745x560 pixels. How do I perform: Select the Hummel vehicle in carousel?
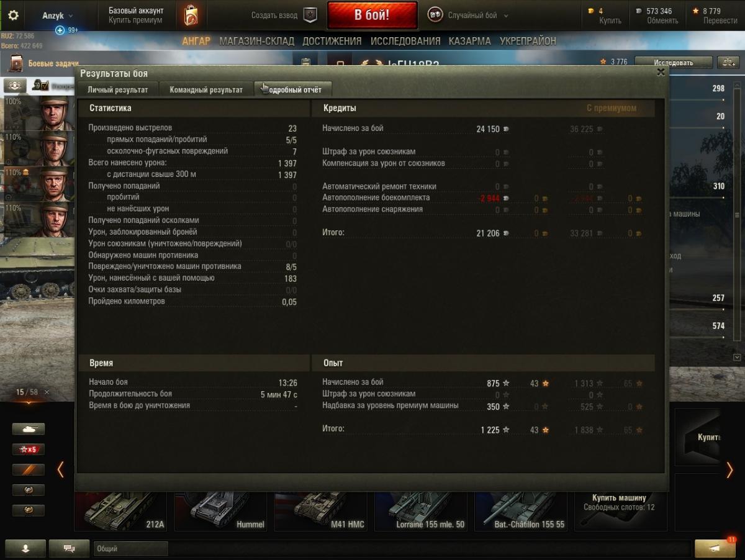220,510
